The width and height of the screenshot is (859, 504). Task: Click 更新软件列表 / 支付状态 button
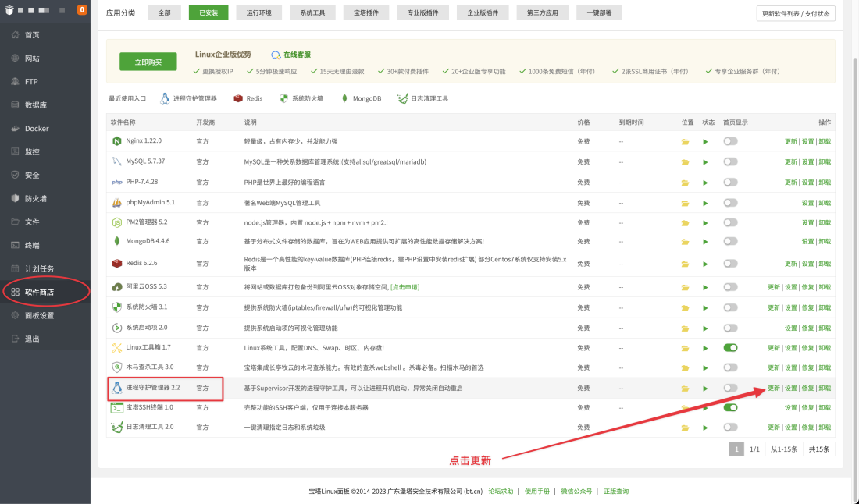pyautogui.click(x=796, y=13)
